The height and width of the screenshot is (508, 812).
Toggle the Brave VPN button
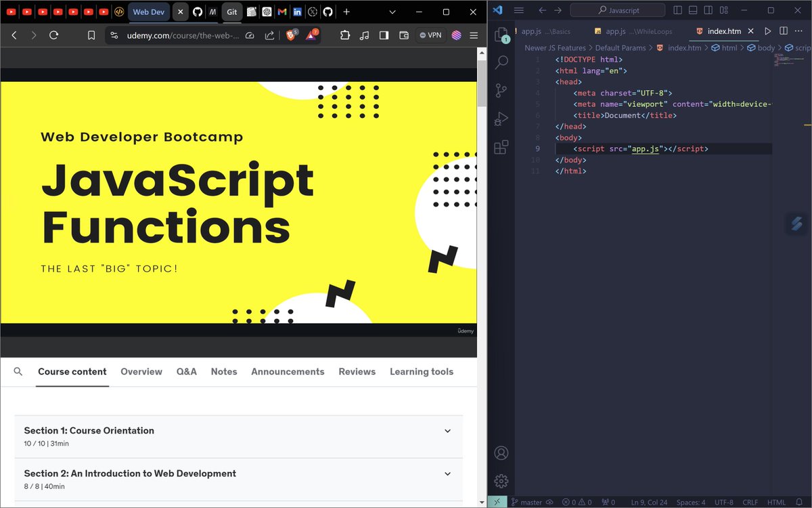point(430,35)
